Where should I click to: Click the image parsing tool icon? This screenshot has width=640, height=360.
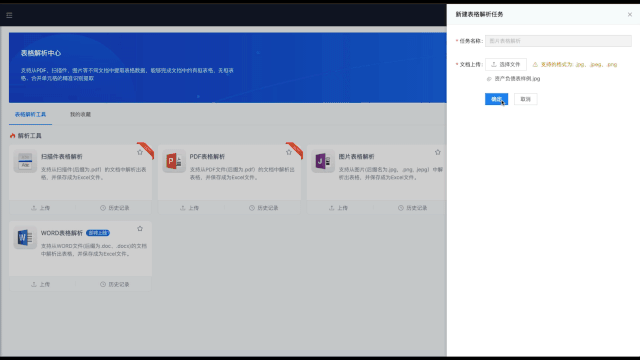pyautogui.click(x=323, y=161)
